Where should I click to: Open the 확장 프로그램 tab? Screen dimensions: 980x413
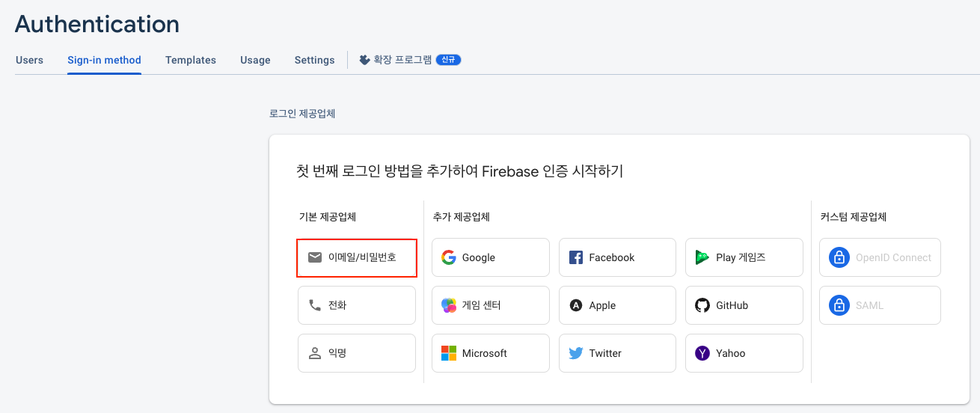tap(410, 60)
